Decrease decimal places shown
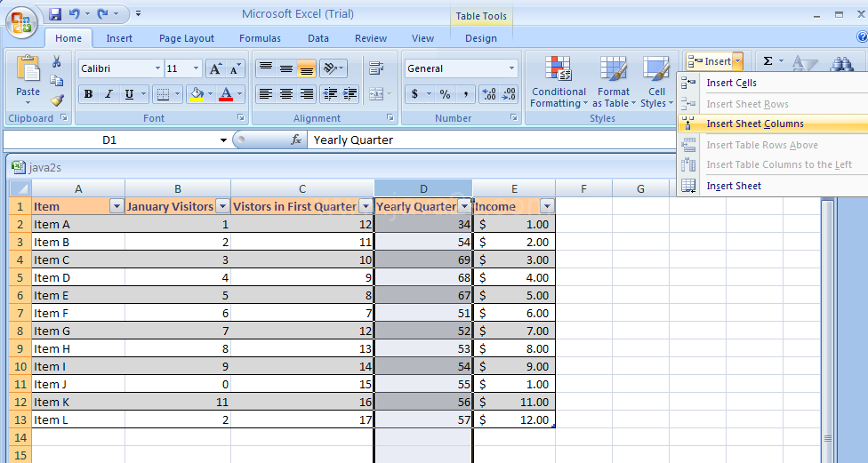The width and height of the screenshot is (868, 463). click(x=509, y=94)
